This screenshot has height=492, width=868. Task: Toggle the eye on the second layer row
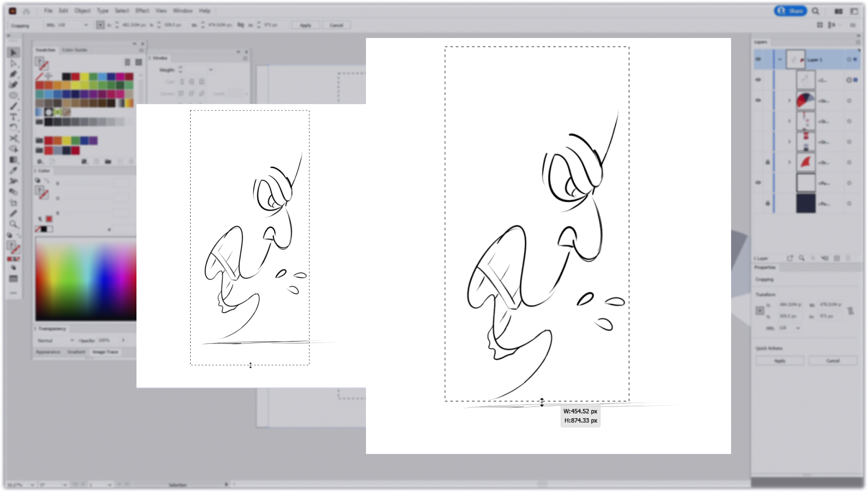pyautogui.click(x=758, y=80)
